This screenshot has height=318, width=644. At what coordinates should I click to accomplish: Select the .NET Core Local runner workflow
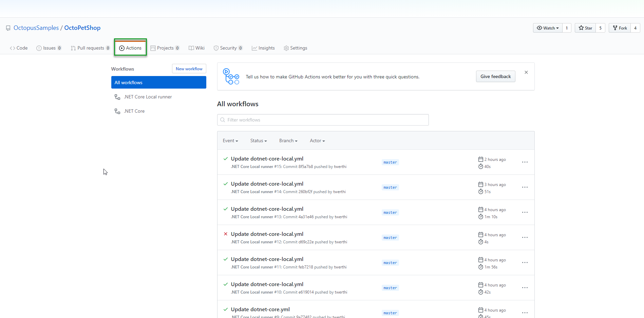click(148, 97)
